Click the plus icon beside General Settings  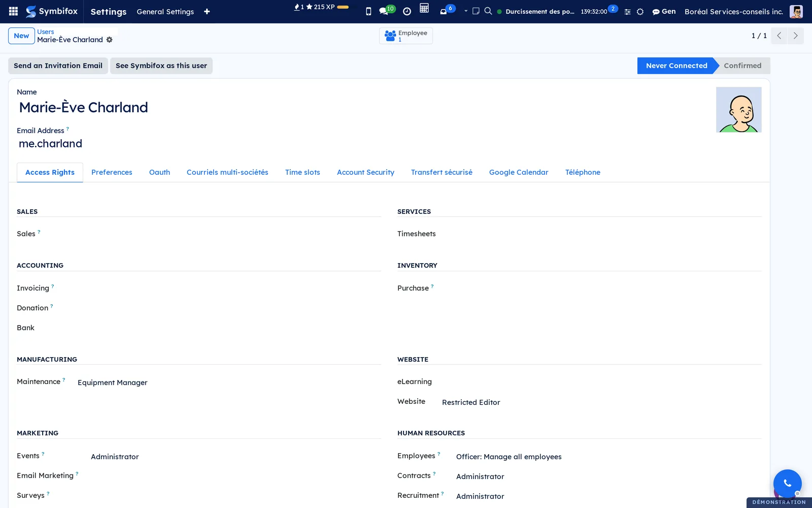(x=207, y=12)
